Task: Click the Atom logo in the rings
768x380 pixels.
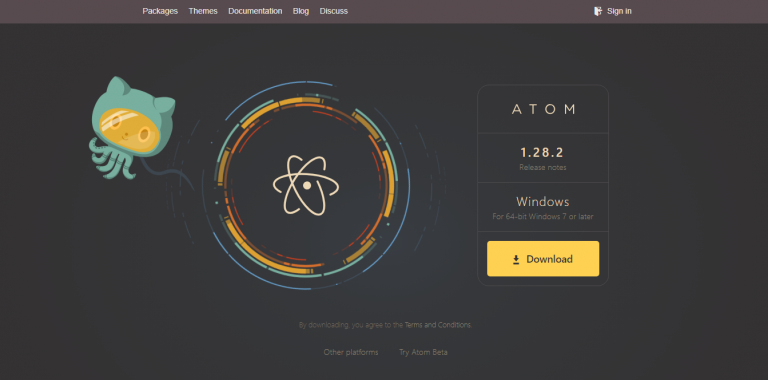Action: (306, 185)
